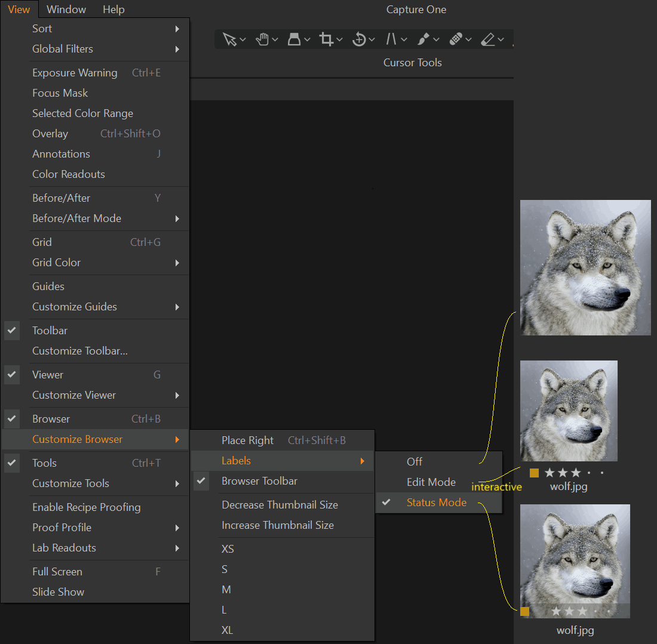This screenshot has width=657, height=644.
Task: Select the Crop tool
Action: 326,39
